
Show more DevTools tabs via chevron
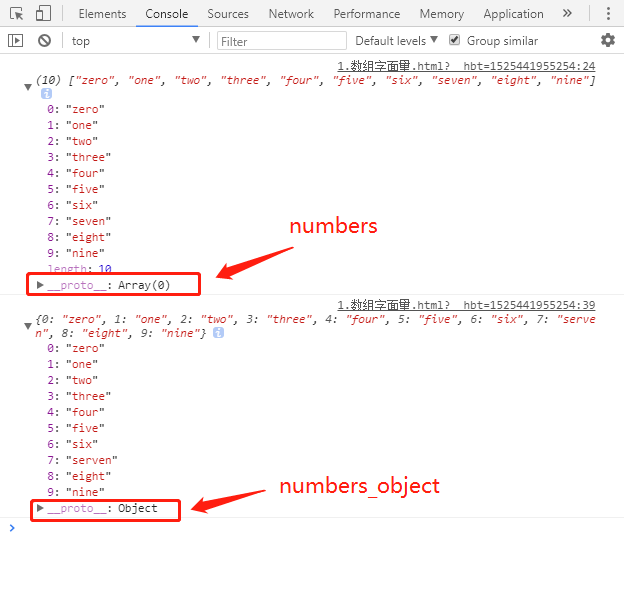(x=567, y=14)
